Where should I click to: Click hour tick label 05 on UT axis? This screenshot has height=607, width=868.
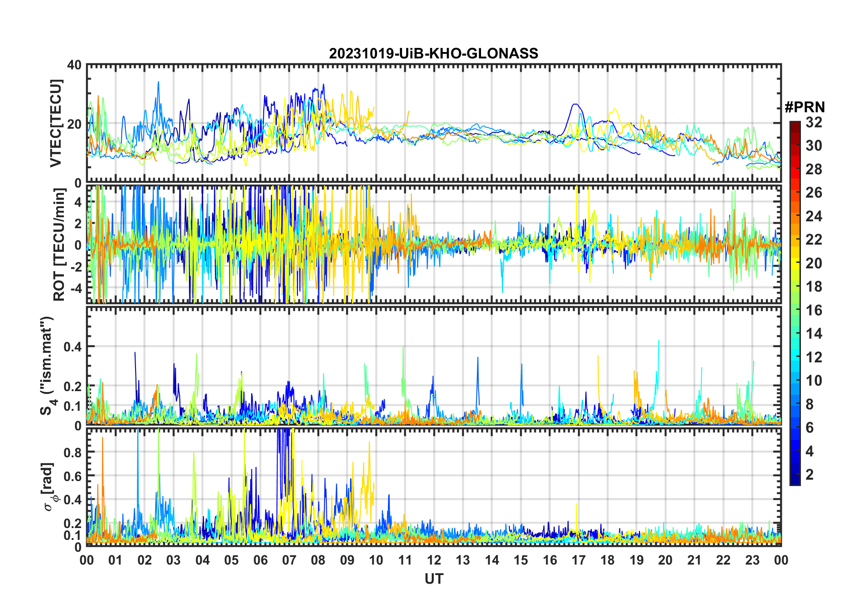pyautogui.click(x=231, y=560)
